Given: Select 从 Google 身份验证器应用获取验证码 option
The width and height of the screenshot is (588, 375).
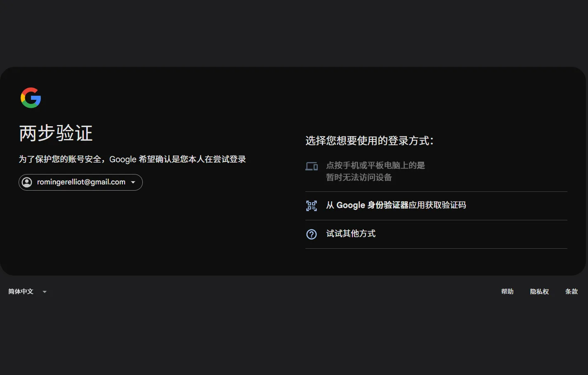Looking at the screenshot, I should (x=436, y=206).
